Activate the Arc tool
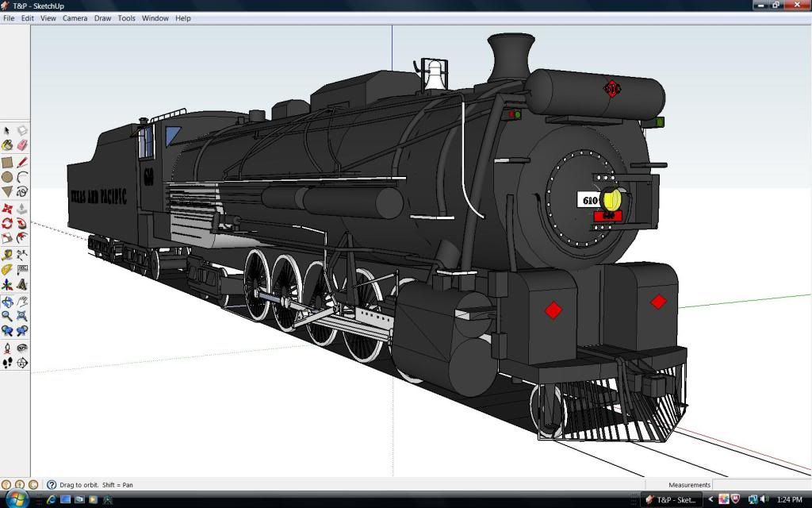Screen dimensions: 812x508 tap(21, 177)
